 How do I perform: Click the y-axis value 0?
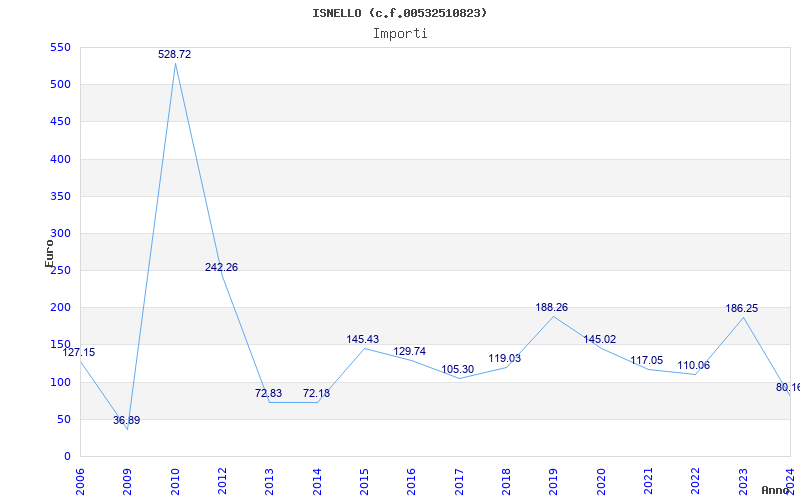tap(67, 457)
